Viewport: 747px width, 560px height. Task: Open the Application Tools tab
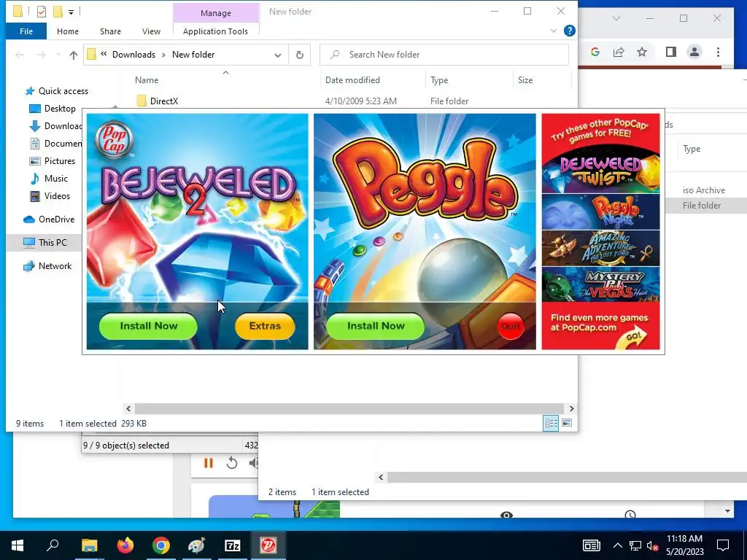(215, 31)
